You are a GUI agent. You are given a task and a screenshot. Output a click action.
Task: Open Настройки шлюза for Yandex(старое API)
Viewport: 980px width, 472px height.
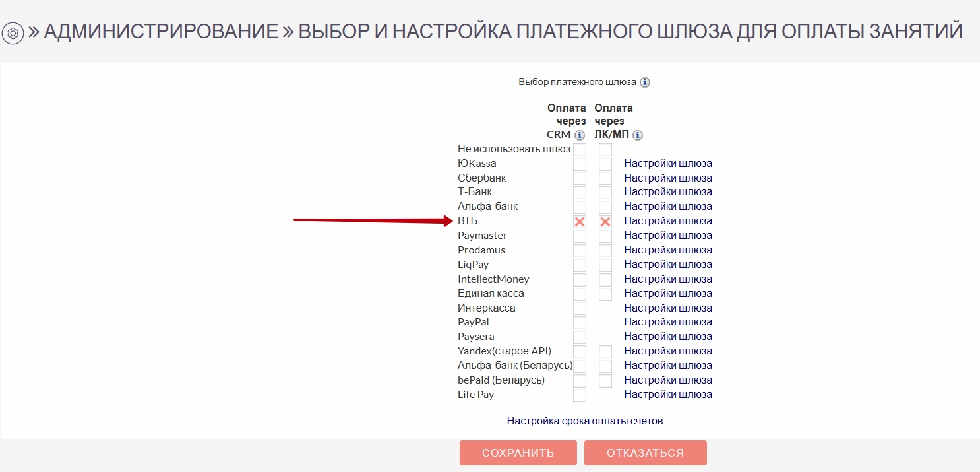pyautogui.click(x=668, y=351)
